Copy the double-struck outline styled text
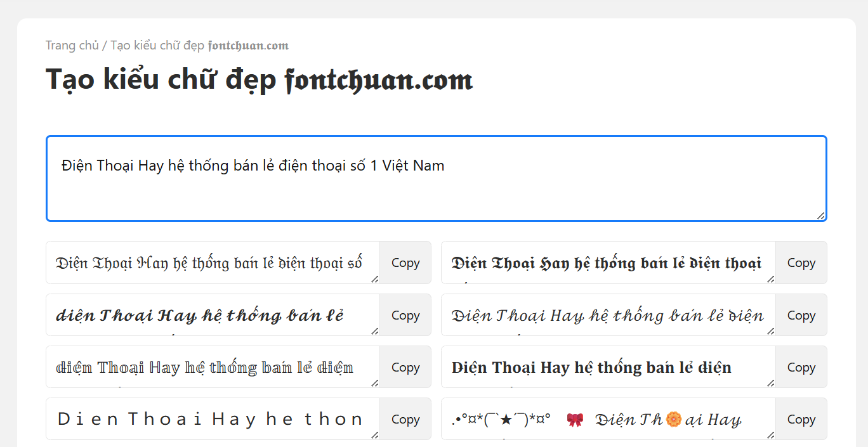The height and width of the screenshot is (447, 868). [405, 367]
